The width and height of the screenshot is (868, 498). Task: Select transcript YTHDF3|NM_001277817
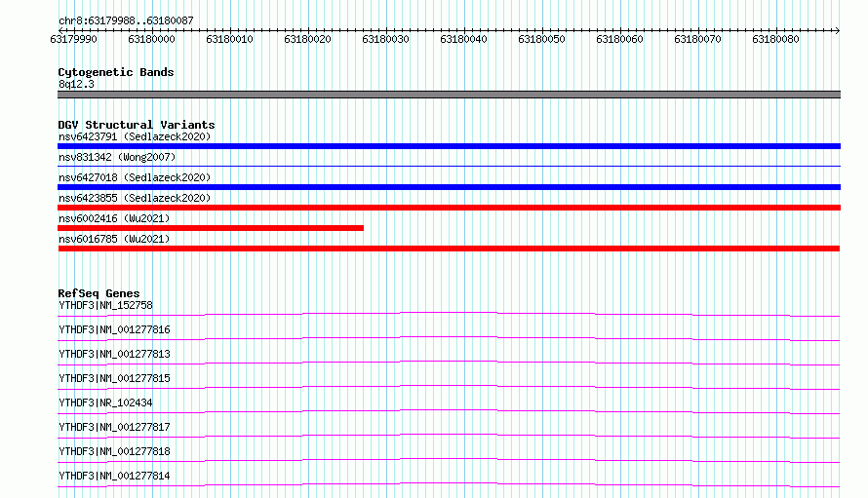114,427
